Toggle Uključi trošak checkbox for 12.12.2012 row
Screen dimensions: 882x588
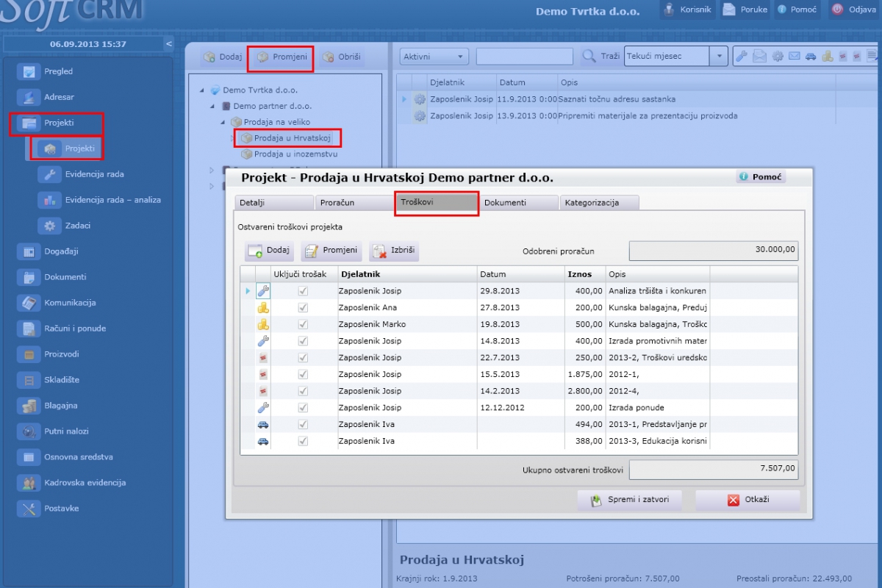click(x=303, y=408)
